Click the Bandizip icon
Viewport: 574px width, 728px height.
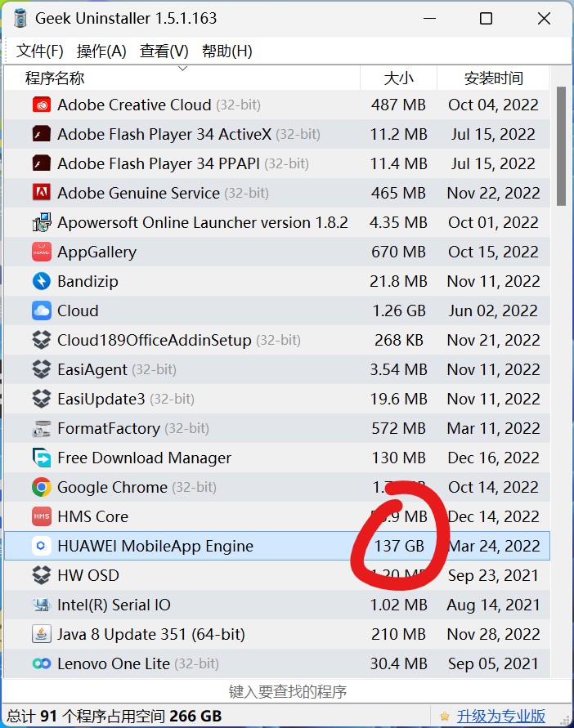coord(42,281)
